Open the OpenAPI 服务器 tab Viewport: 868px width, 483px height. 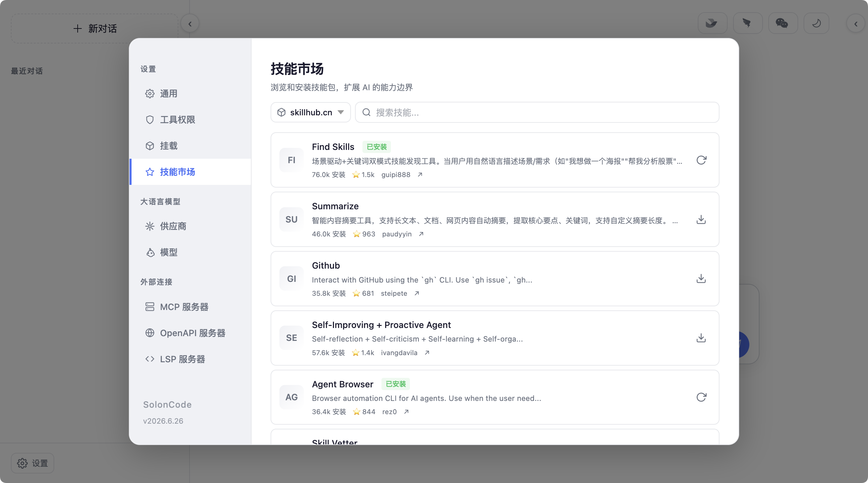(191, 333)
